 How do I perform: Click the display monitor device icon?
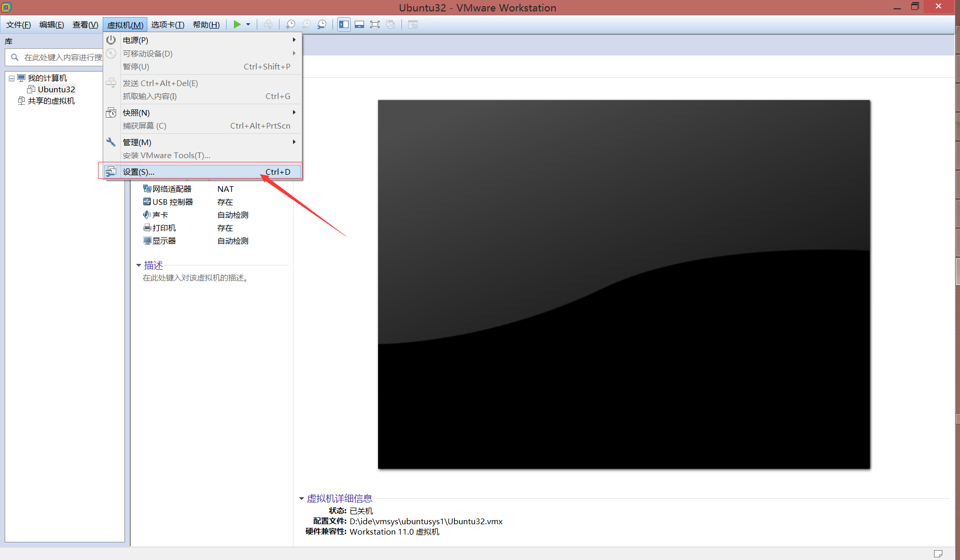point(147,241)
